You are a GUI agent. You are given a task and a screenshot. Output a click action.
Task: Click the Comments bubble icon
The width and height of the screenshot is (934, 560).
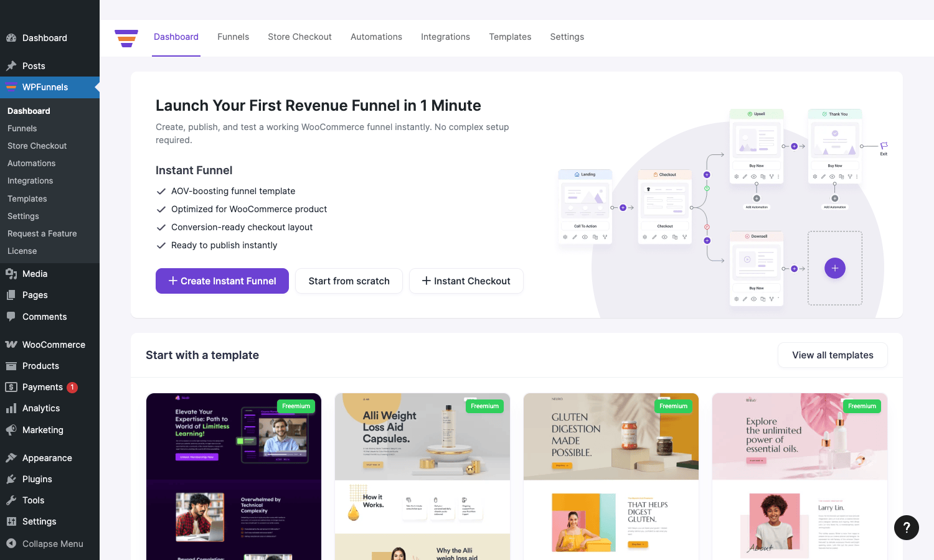coord(11,317)
